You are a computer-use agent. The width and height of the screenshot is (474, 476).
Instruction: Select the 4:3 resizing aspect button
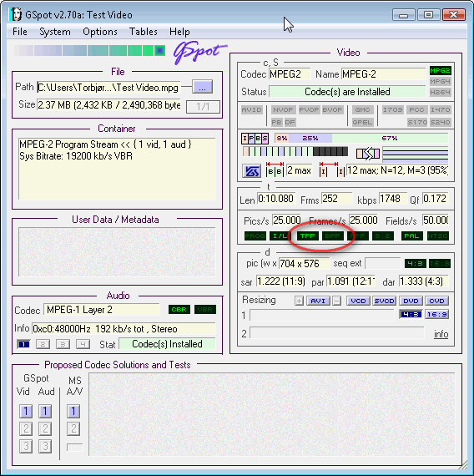click(411, 315)
